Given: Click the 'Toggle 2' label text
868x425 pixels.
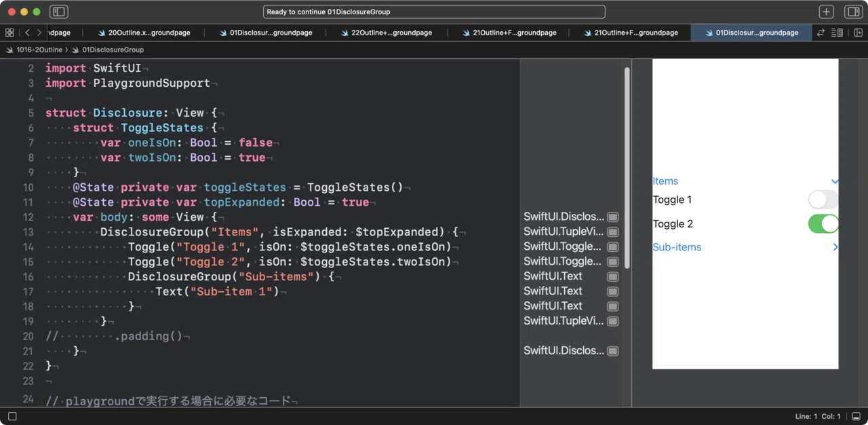Looking at the screenshot, I should [673, 224].
